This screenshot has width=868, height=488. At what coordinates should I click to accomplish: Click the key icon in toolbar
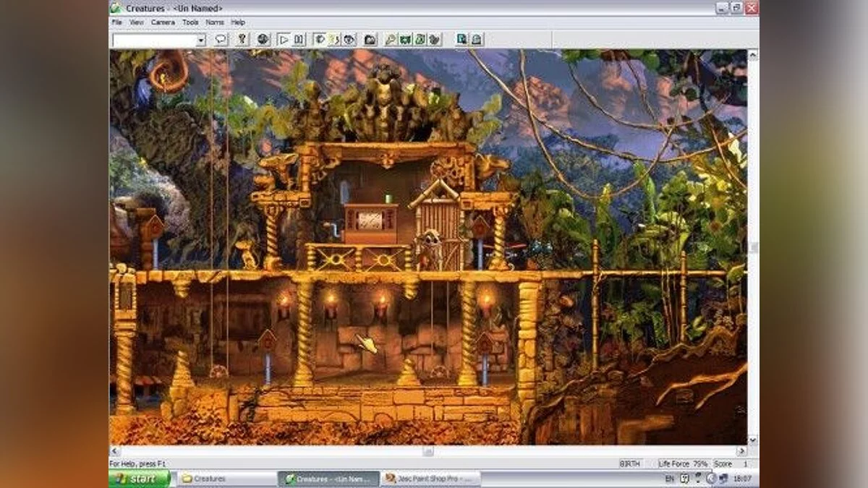(243, 40)
